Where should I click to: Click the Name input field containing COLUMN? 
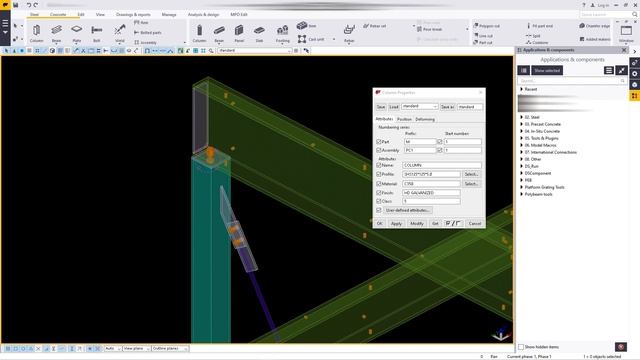click(442, 165)
